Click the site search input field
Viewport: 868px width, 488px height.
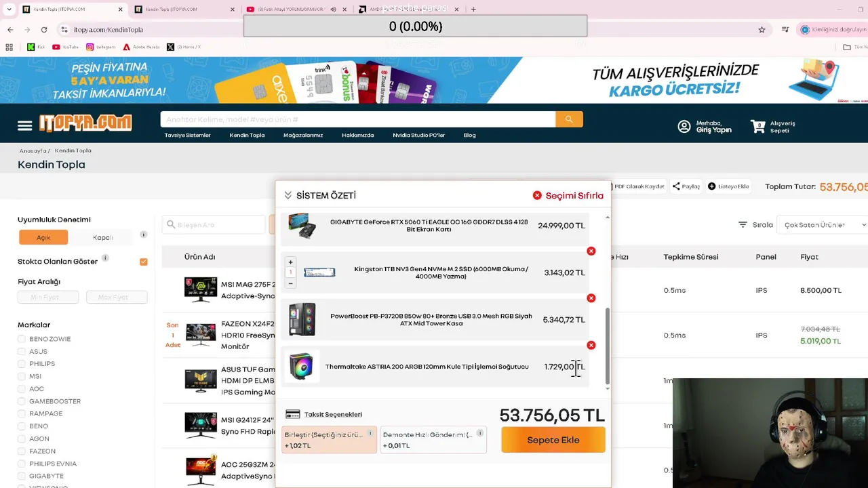tap(358, 119)
